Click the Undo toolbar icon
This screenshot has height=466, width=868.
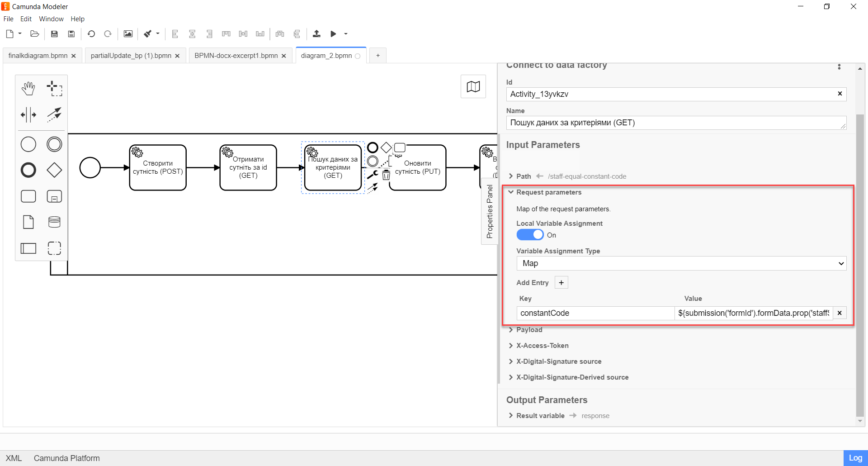point(91,34)
